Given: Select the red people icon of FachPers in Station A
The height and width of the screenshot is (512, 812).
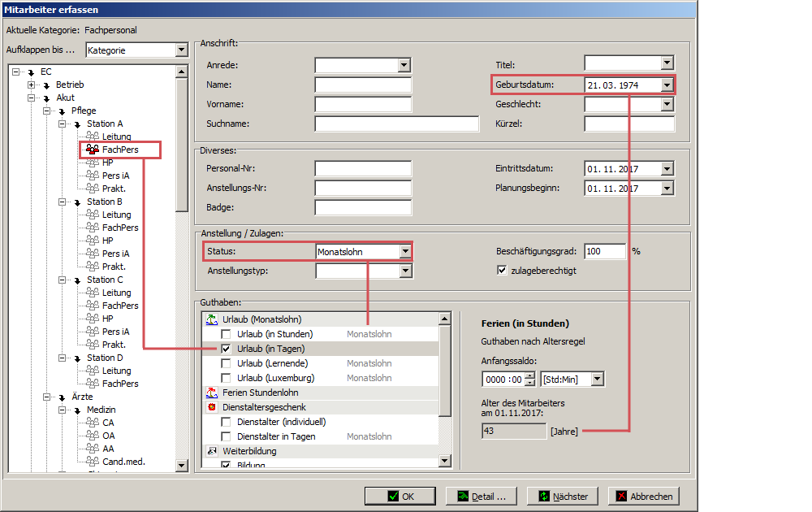Looking at the screenshot, I should [93, 150].
